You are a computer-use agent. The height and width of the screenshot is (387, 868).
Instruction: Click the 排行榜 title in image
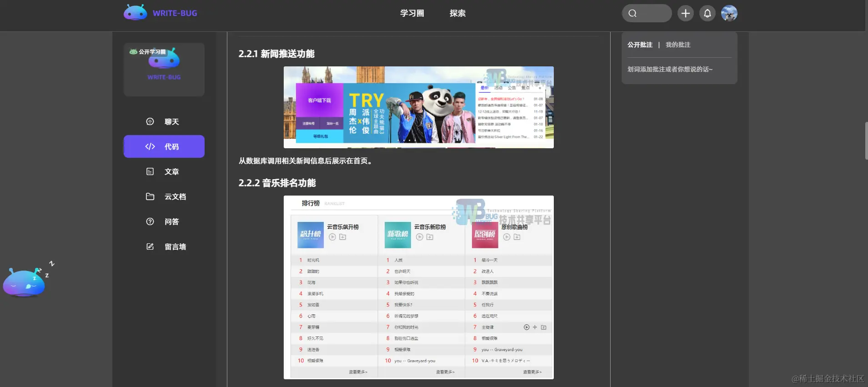[x=311, y=203]
